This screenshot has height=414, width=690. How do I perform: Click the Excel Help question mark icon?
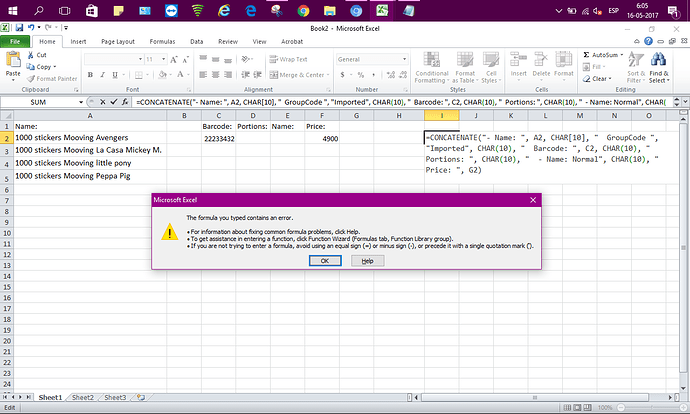point(648,41)
